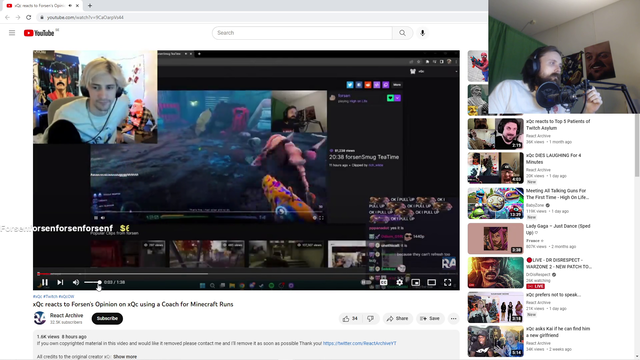The height and width of the screenshot is (360, 640).
Task: Click the search magnifier button
Action: click(402, 33)
